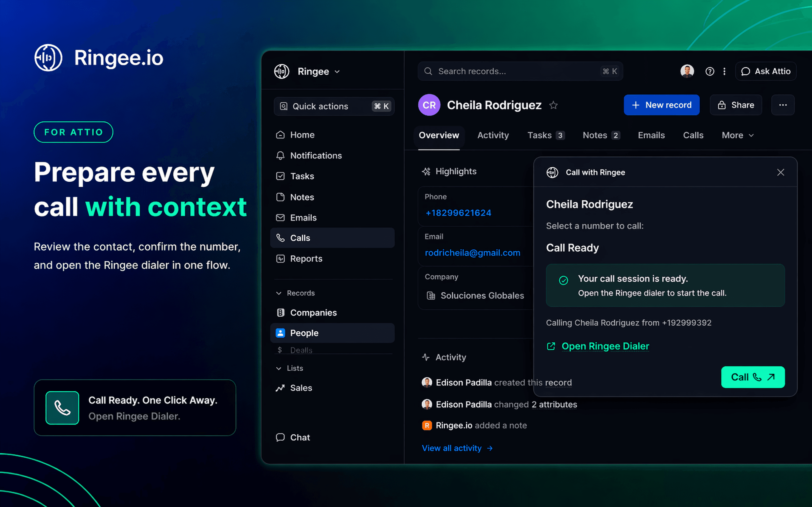Click the "Your call session is ready." text
The image size is (812, 507).
point(633,279)
